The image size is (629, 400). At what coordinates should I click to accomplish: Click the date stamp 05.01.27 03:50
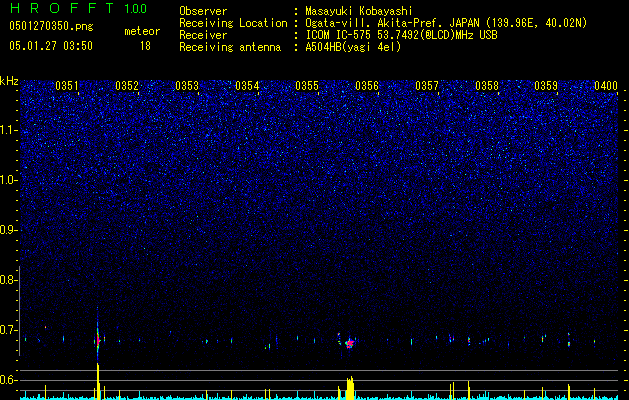click(51, 46)
